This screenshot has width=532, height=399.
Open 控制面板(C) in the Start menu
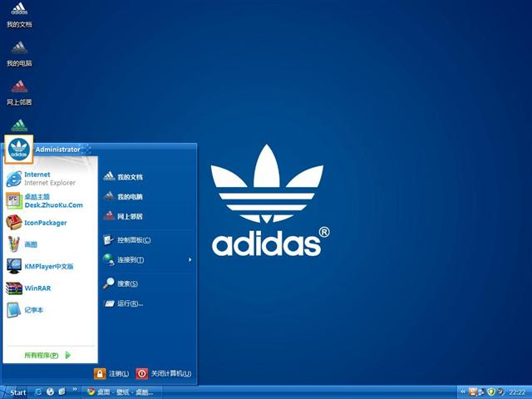[133, 240]
